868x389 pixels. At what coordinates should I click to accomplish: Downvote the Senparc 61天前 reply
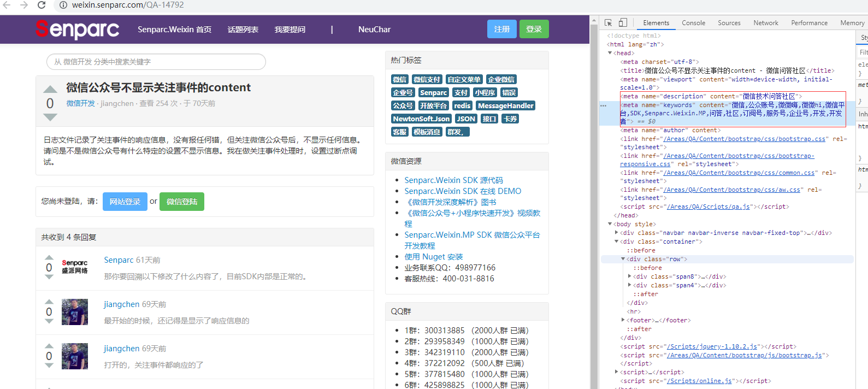49,277
